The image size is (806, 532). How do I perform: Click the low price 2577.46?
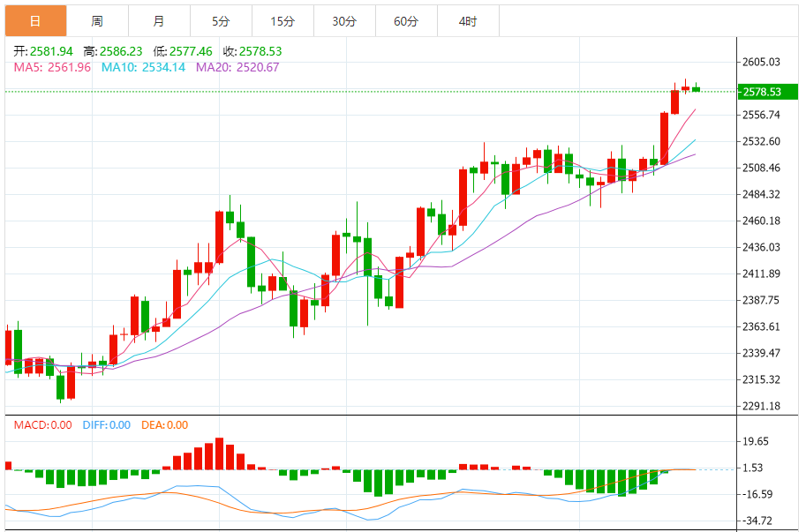click(191, 51)
